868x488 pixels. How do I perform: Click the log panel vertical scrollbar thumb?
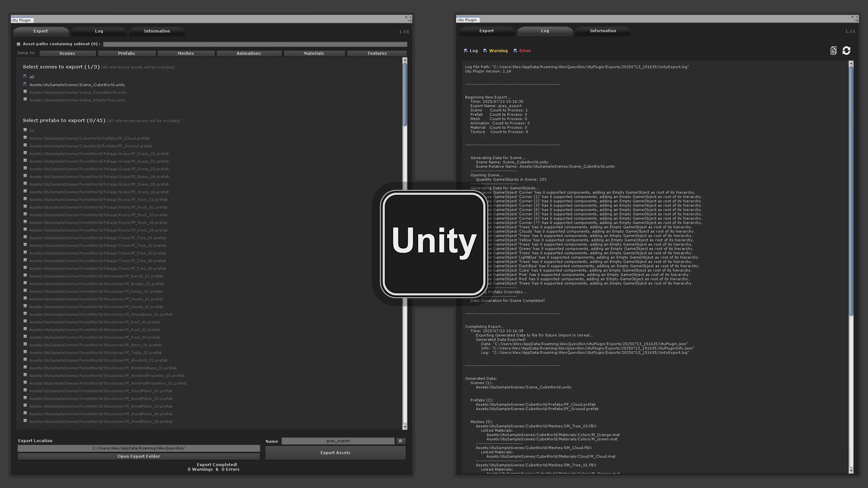pyautogui.click(x=851, y=191)
